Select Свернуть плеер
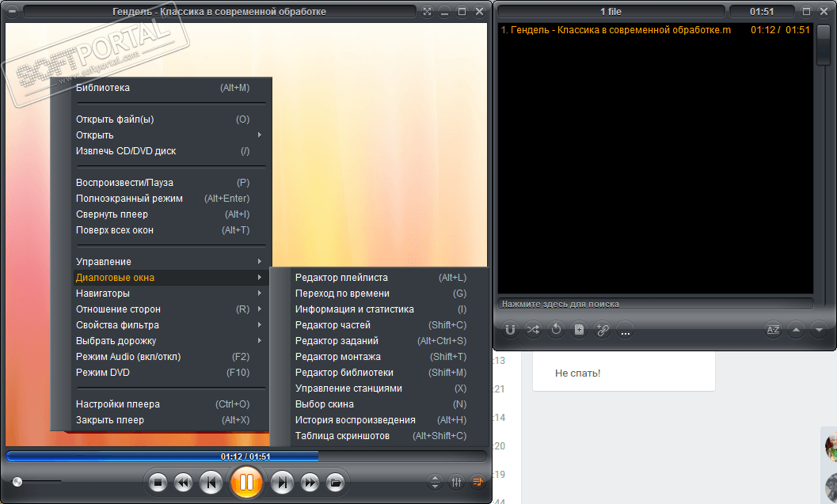The width and height of the screenshot is (837, 504). [x=163, y=214]
